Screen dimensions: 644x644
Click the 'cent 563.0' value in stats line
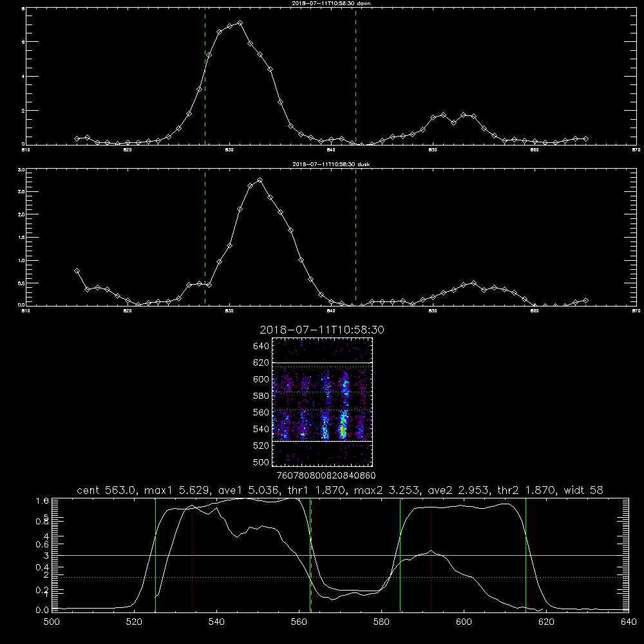coord(107,490)
